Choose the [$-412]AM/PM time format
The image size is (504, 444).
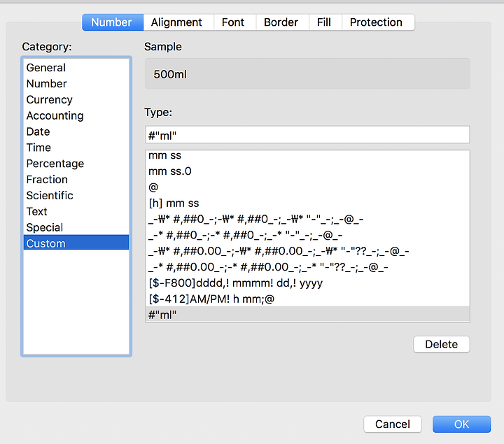point(307,299)
